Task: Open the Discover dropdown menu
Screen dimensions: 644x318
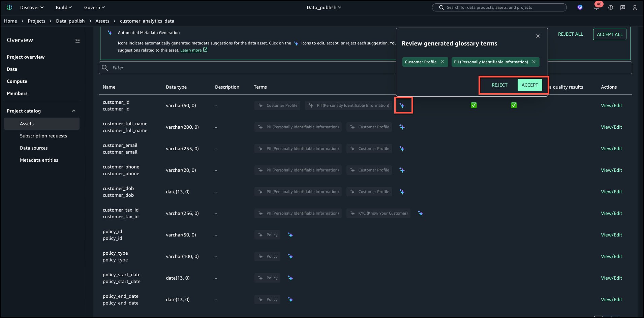Action: tap(32, 7)
